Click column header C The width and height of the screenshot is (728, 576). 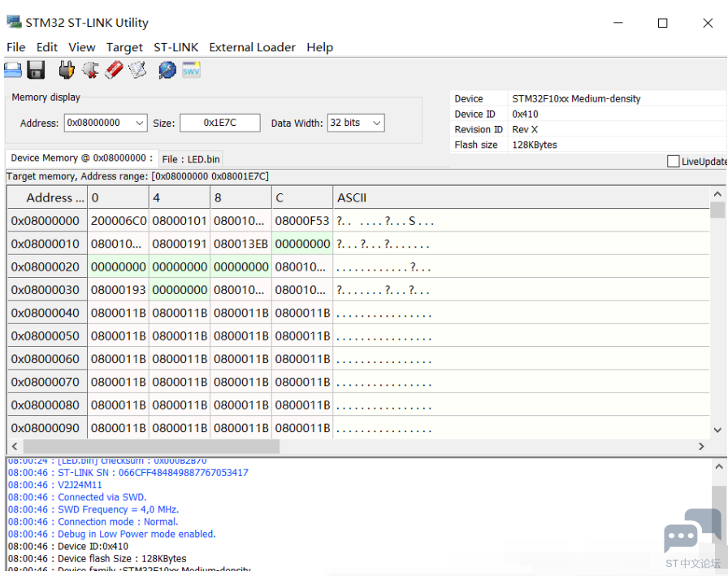tap(301, 197)
